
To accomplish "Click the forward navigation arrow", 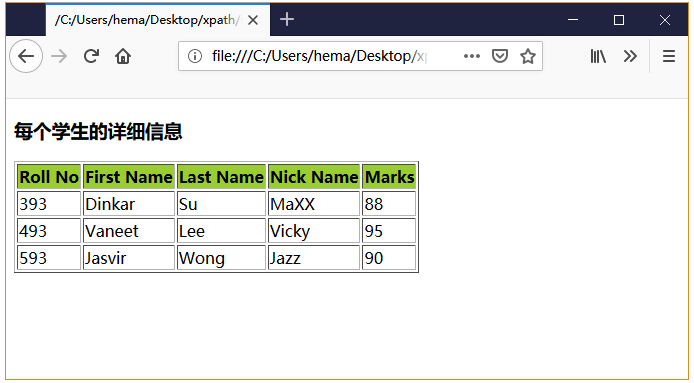I will click(x=59, y=56).
